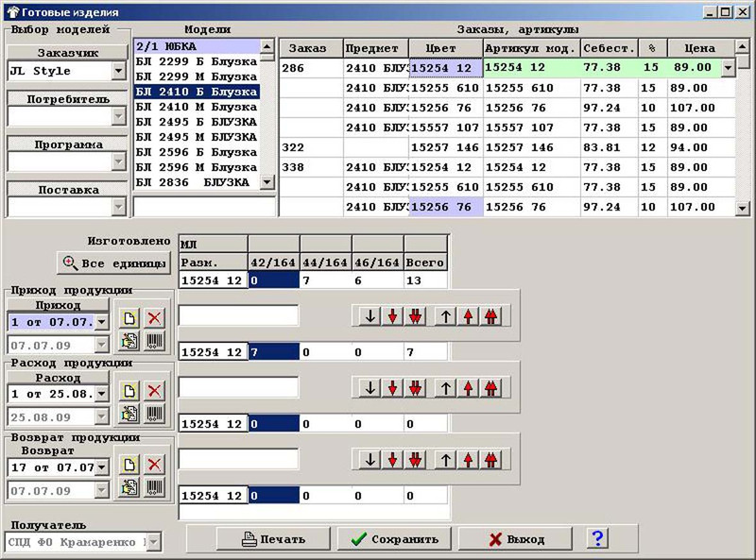Image resolution: width=756 pixels, height=560 pixels.
Task: Click the Все единицы magnifier button
Action: [113, 263]
